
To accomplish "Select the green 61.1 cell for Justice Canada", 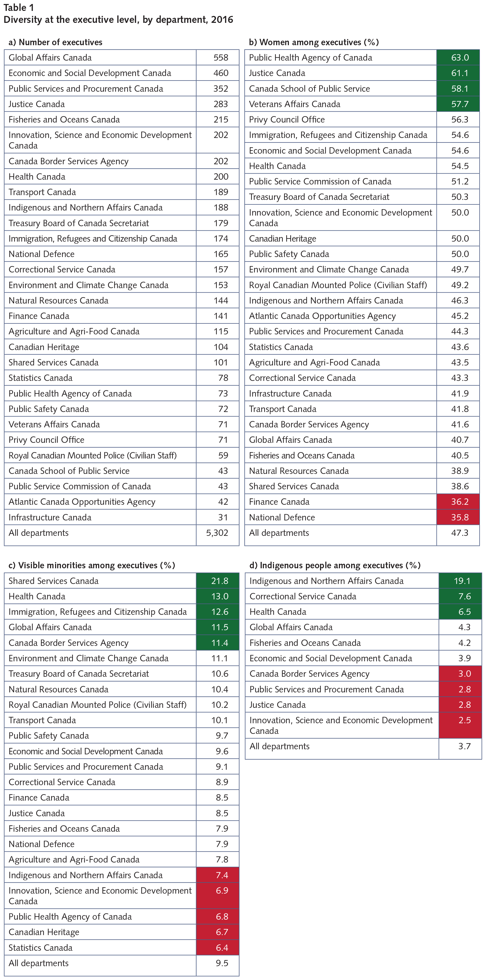I will point(458,73).
